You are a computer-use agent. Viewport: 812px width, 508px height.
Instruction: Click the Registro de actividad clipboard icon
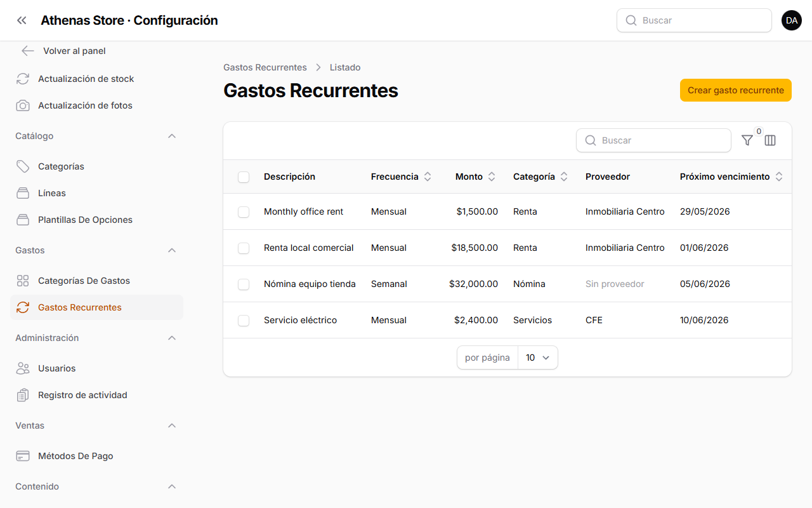(23, 395)
